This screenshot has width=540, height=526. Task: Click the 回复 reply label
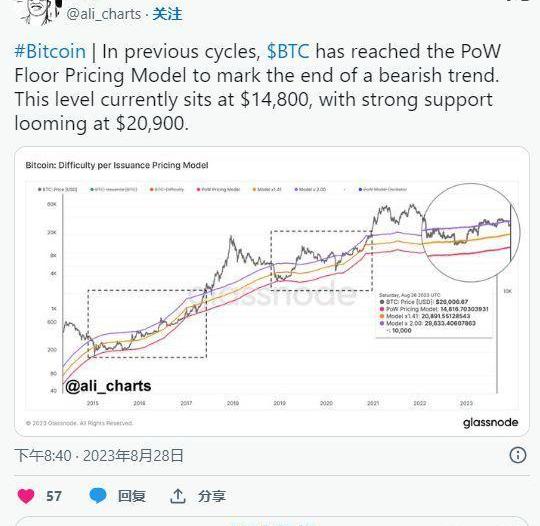[x=132, y=496]
